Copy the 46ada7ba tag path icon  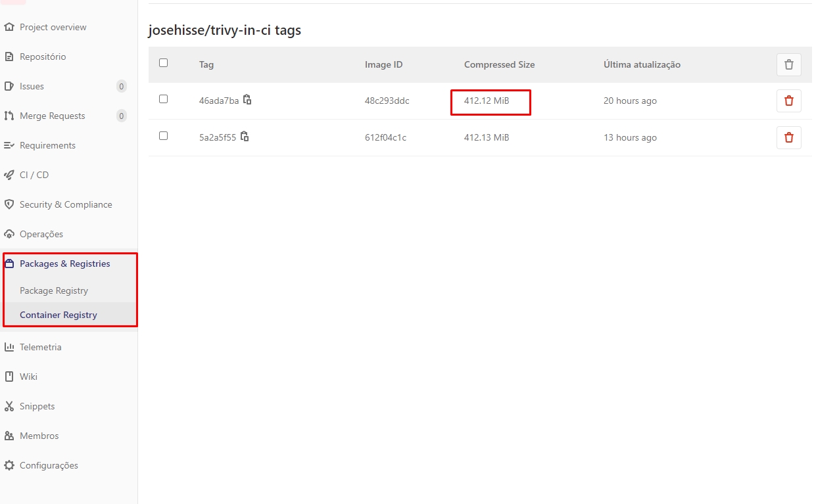247,100
